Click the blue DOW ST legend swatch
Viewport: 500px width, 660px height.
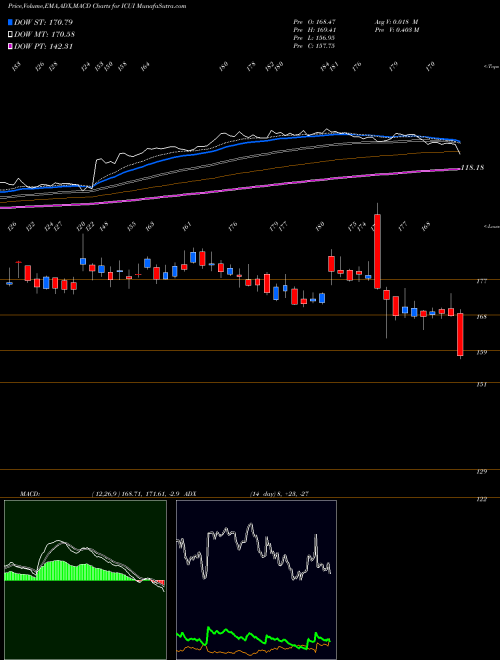pos(11,22)
